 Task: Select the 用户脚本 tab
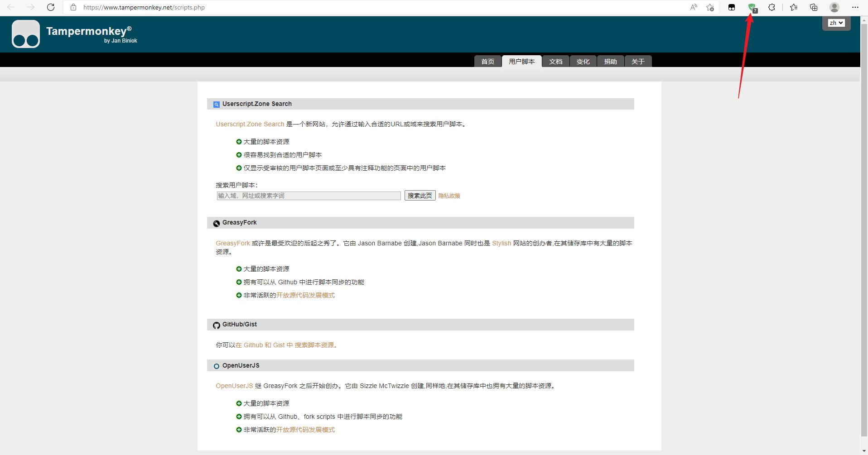tap(522, 61)
